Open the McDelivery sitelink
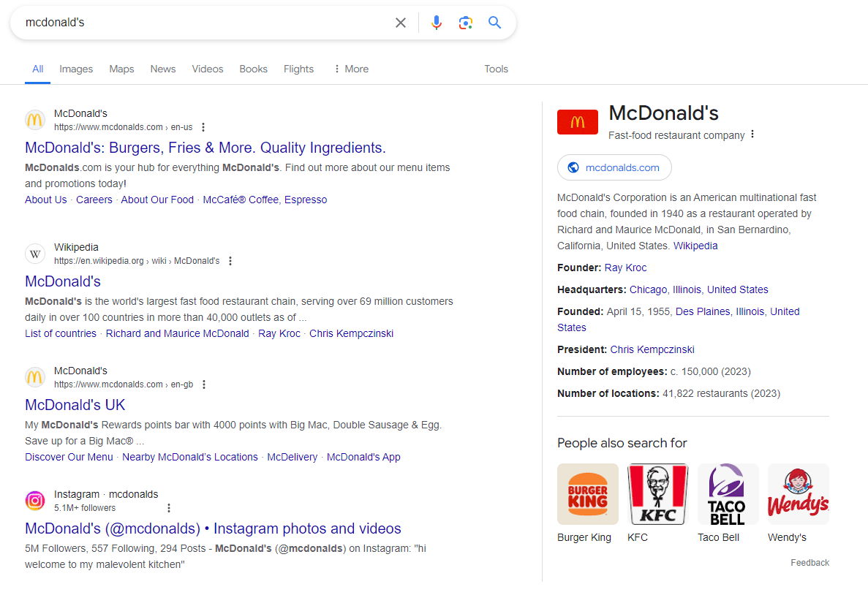 click(293, 457)
